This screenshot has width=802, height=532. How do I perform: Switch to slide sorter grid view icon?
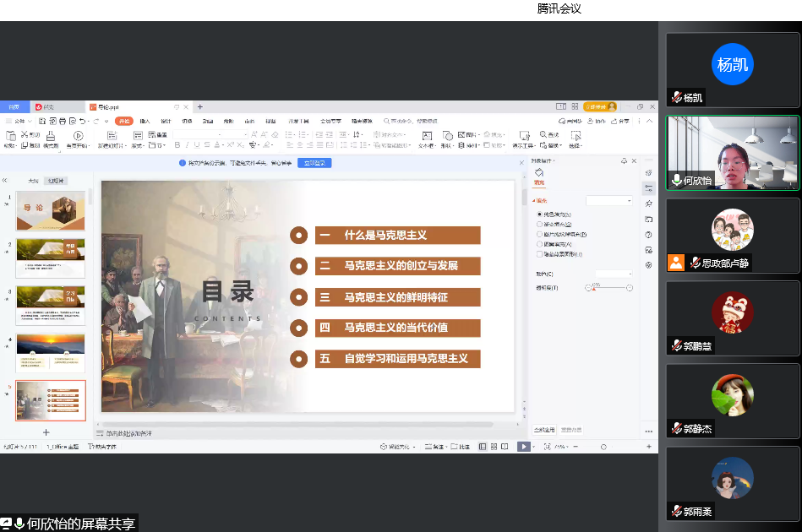(x=494, y=447)
